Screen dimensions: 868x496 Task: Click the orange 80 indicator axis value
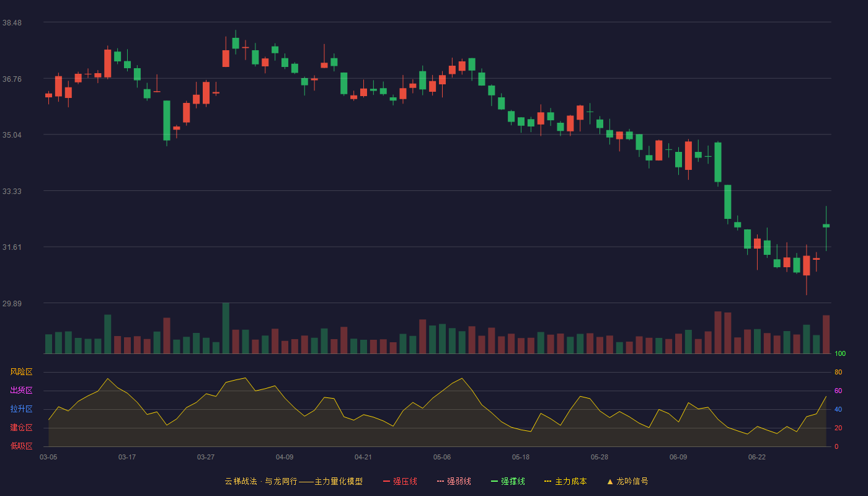pyautogui.click(x=838, y=372)
